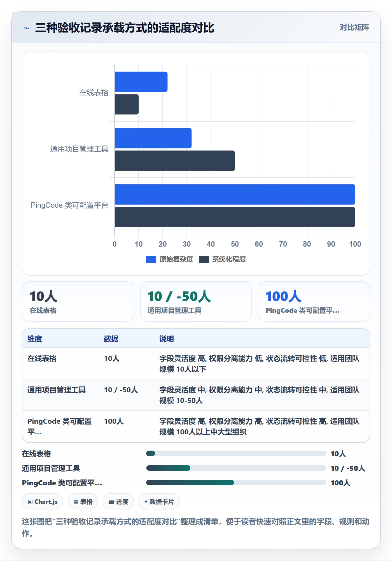Click the 数据卡片 tag chip
Image resolution: width=392 pixels, height=561 pixels.
tap(159, 502)
